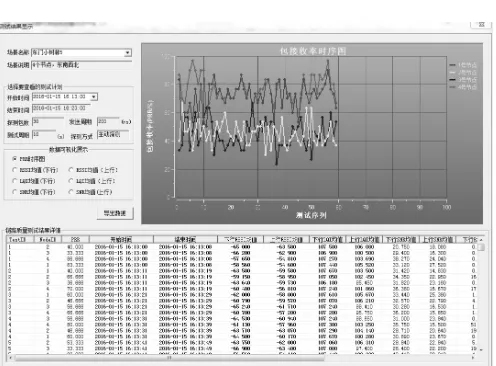Click the 下行LQI均值 column header

(x=328, y=239)
